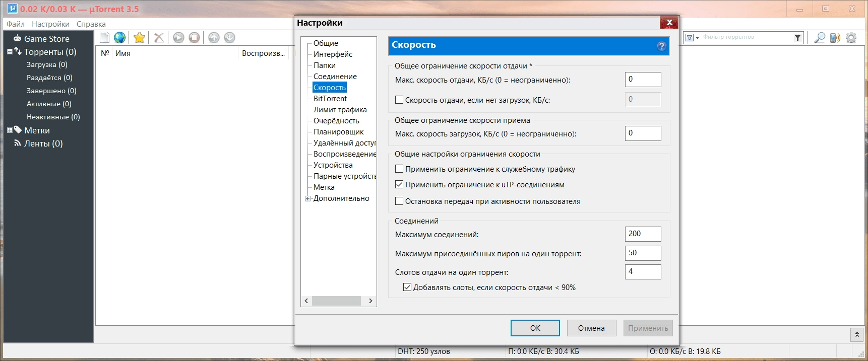Screen dimensions: 868x361
Task: Click the magnifier search icon in toolbar
Action: pos(820,37)
